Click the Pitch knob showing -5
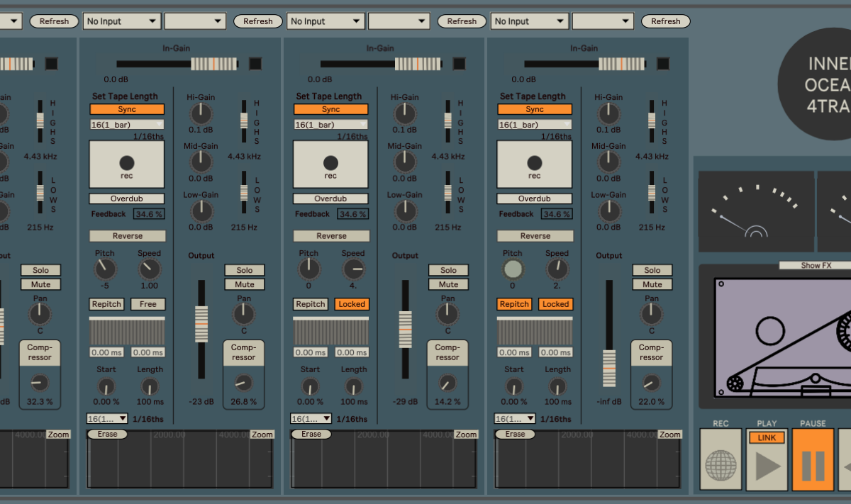Screen dimensions: 851x504 click(105, 269)
